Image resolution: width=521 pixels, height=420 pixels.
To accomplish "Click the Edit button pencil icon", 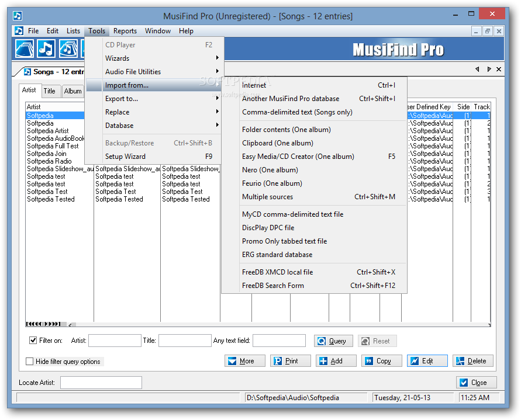I will tap(415, 361).
